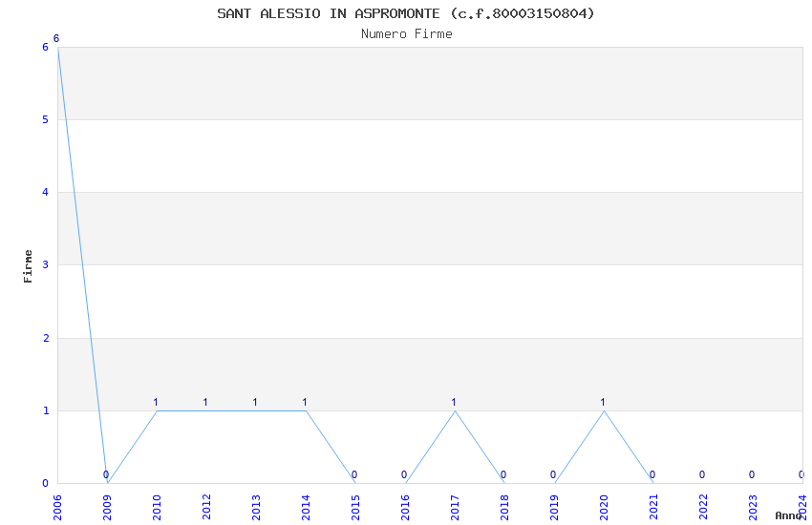Select x-axis year label 2020
The image size is (812, 525).
coord(605,508)
